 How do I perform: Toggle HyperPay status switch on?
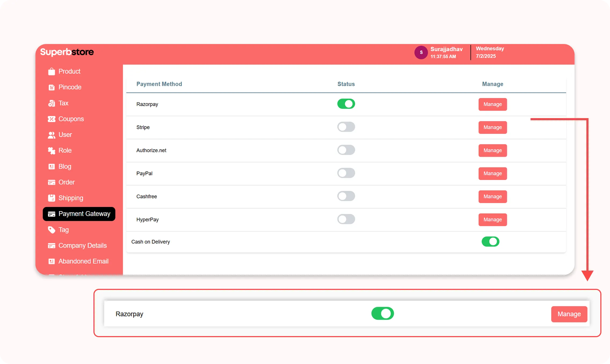[x=346, y=219]
